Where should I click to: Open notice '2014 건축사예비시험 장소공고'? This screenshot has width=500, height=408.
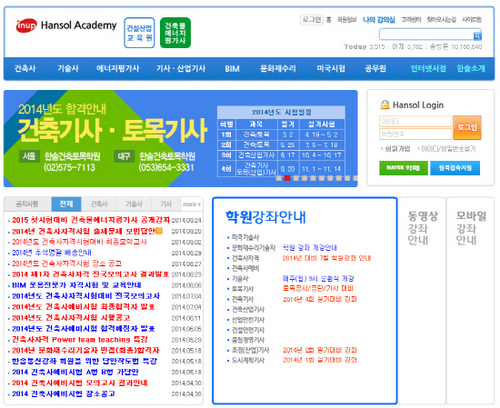pyautogui.click(x=63, y=394)
